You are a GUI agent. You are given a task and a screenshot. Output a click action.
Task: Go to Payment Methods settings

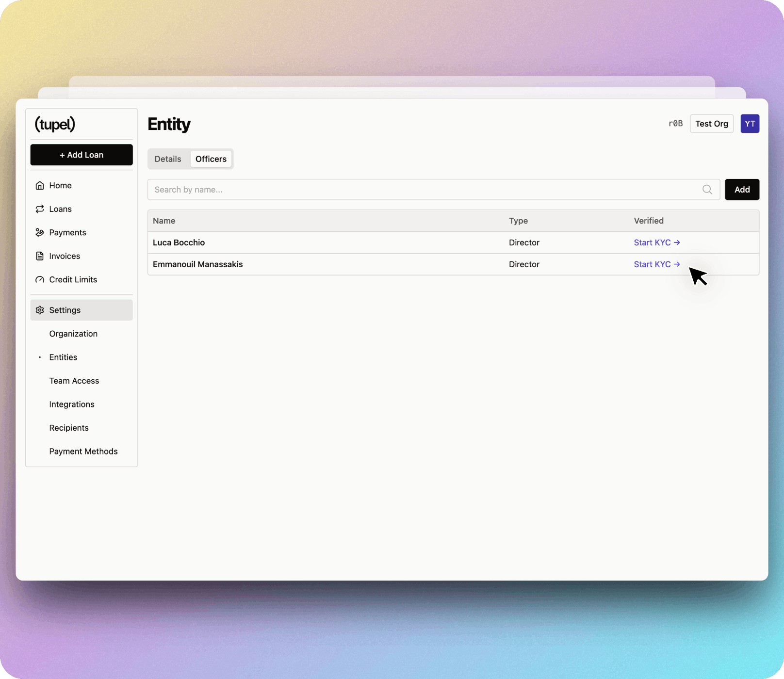83,452
